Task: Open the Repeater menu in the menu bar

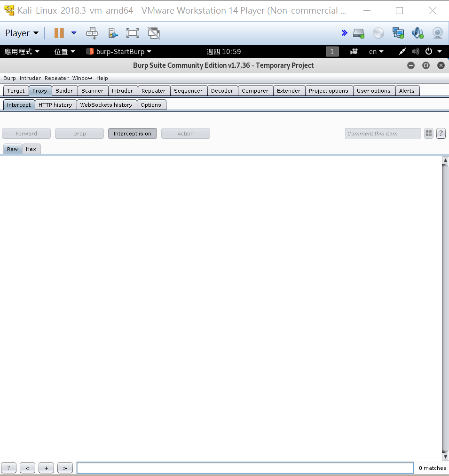Action: 56,78
